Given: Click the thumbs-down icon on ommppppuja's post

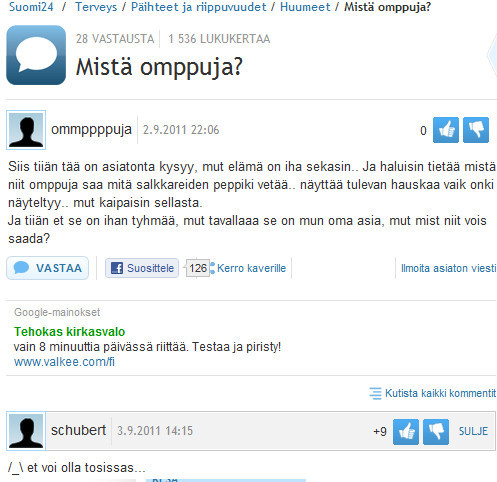Looking at the screenshot, I should pos(476,130).
